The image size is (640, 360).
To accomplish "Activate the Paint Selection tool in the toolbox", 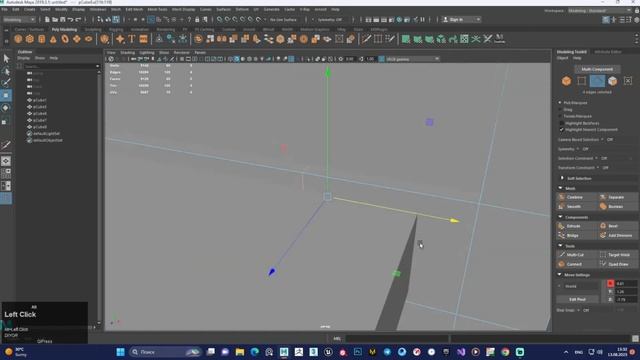I will (x=6, y=83).
